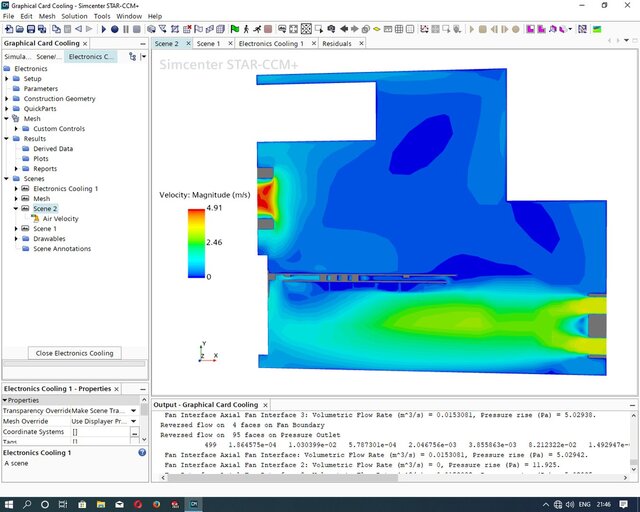Open the dropdown arrow beside magenta icons
Screen dimensions: 640x512
click(x=570, y=29)
